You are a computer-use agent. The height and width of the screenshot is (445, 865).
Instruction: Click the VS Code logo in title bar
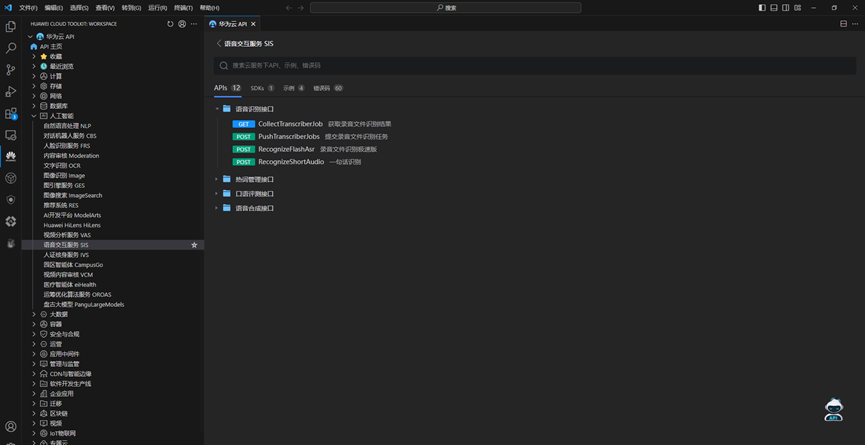click(x=8, y=8)
